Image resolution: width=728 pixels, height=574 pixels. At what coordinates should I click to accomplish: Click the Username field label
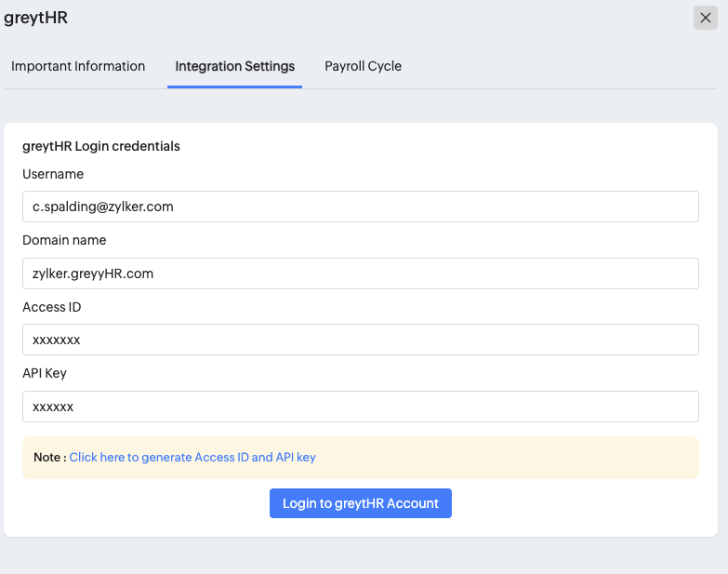coord(53,174)
